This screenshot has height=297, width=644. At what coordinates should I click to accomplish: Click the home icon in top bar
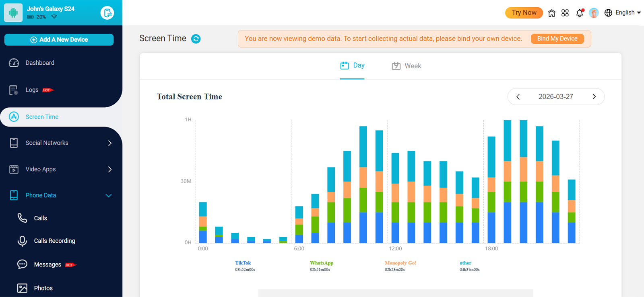click(x=551, y=13)
